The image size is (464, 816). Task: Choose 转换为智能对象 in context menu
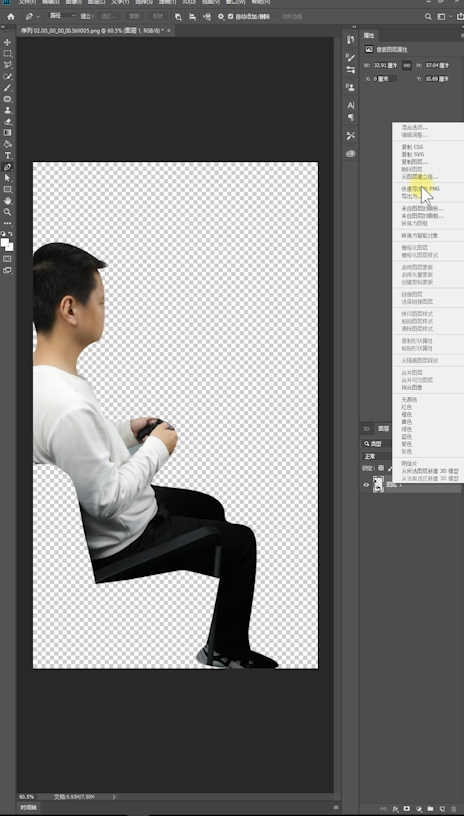(419, 236)
